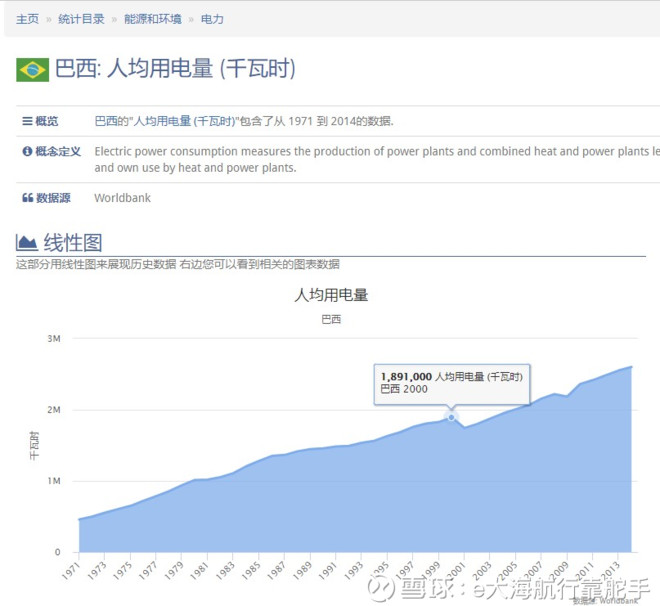Click the chart title 人均用电量

pos(331,295)
